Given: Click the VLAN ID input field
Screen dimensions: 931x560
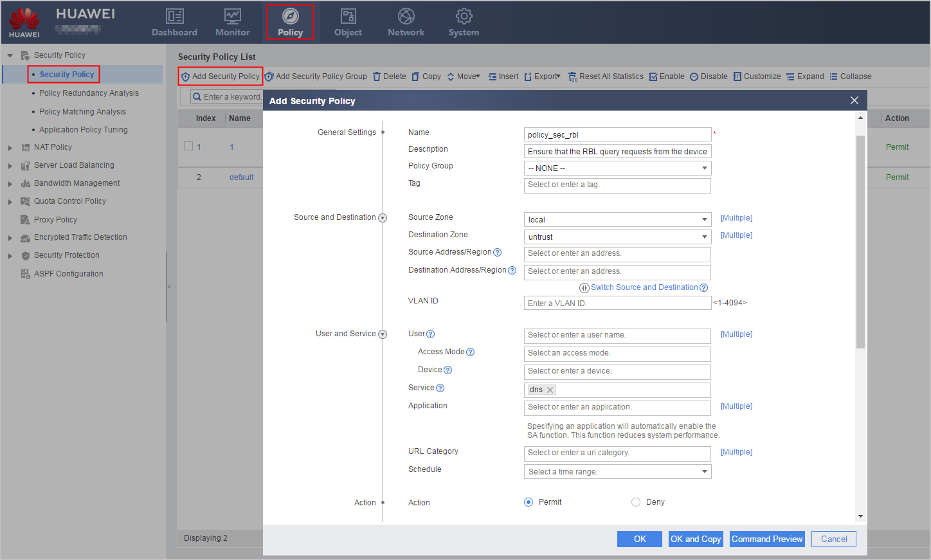Looking at the screenshot, I should 617,303.
